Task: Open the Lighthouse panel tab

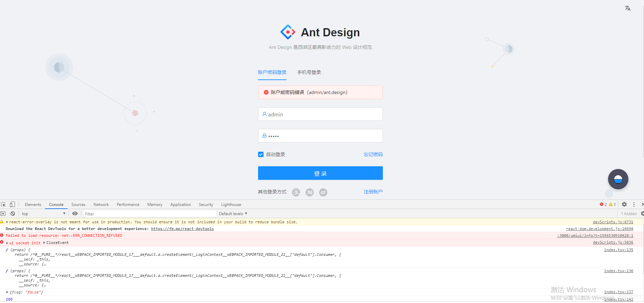Action: 231,204
